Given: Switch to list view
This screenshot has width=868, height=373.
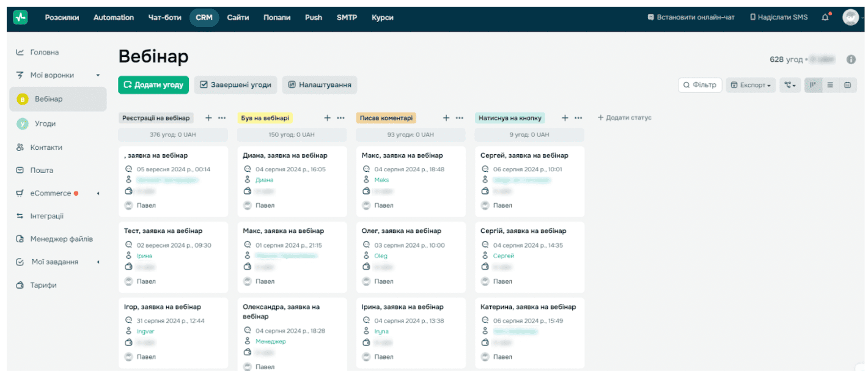Looking at the screenshot, I should [830, 85].
